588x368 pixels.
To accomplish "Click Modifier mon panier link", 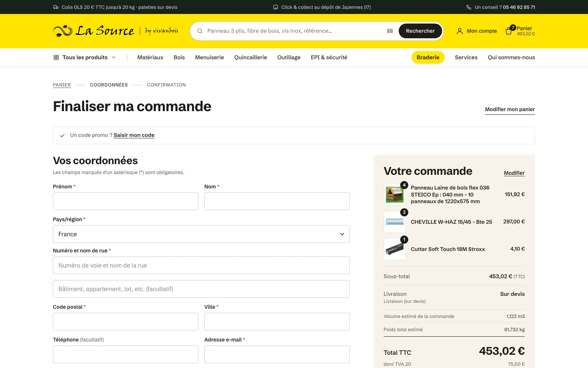I will point(510,109).
